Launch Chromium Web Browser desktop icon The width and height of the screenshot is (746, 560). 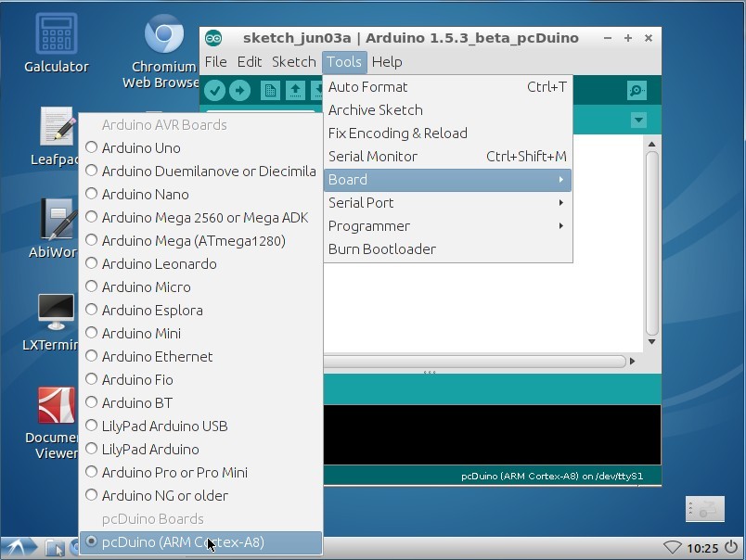(x=161, y=51)
